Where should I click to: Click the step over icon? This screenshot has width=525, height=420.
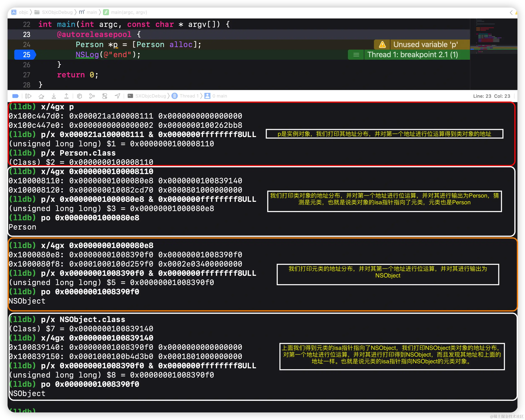41,96
